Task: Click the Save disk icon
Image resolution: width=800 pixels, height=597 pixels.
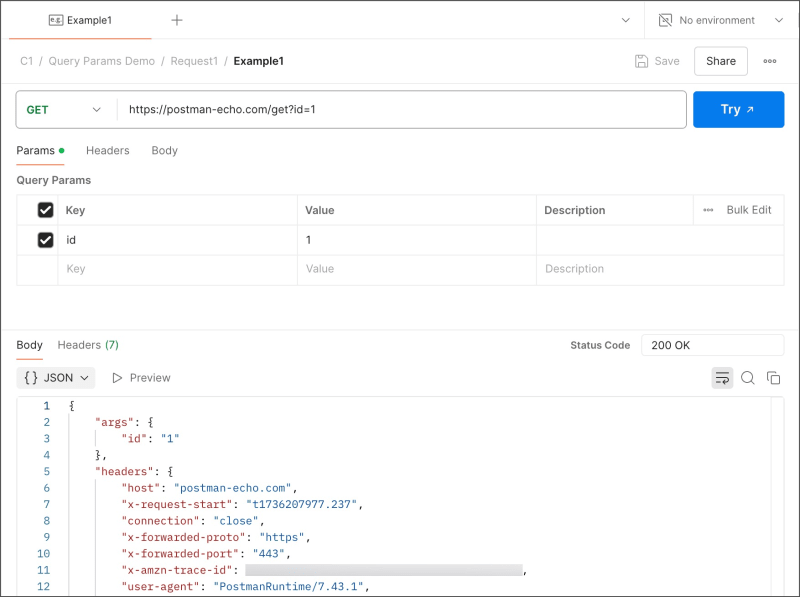Action: coord(641,61)
